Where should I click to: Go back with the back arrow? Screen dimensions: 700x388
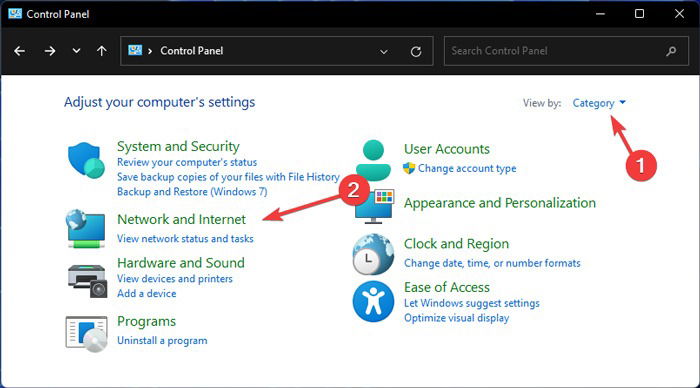pyautogui.click(x=19, y=51)
